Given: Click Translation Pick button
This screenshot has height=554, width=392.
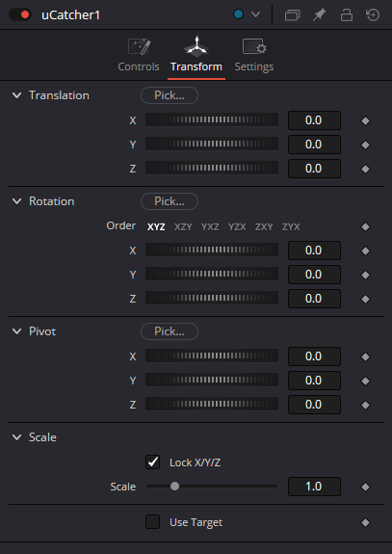Looking at the screenshot, I should (x=170, y=95).
